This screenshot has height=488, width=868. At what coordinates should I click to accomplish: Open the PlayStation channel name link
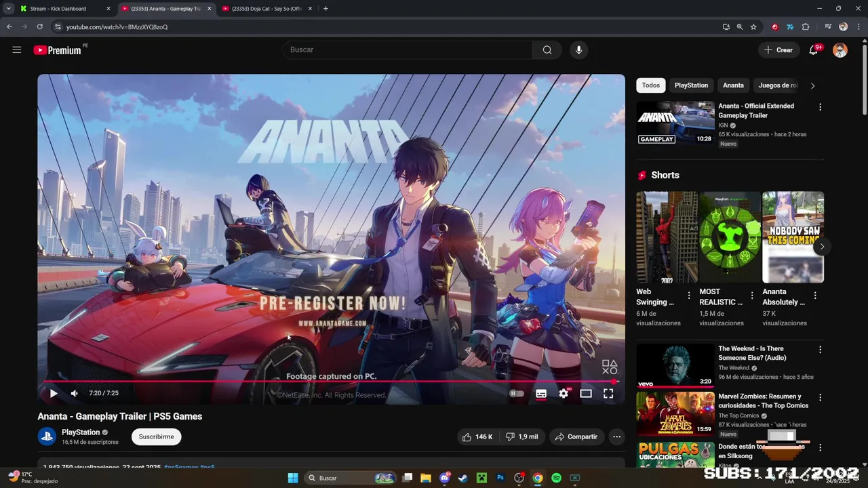click(81, 432)
